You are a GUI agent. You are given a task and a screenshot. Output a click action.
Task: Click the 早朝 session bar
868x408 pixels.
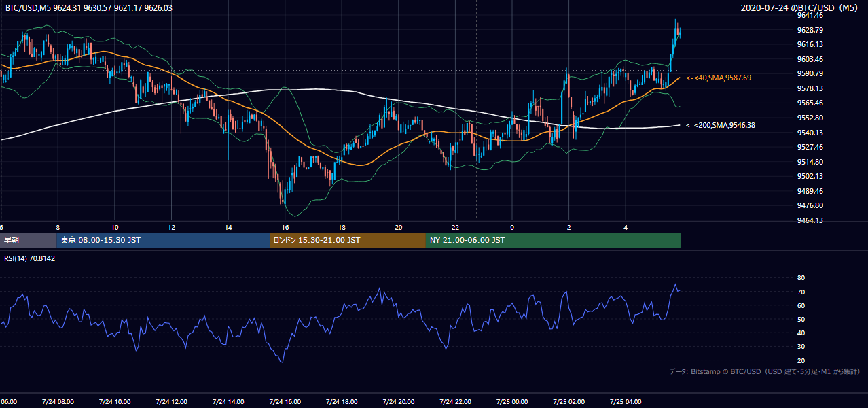(28, 240)
